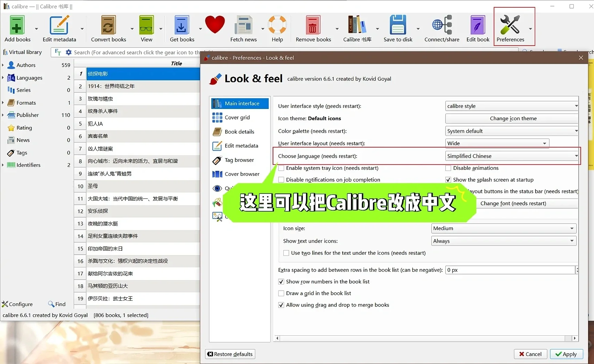
Task: Click the Remove books trash icon
Action: point(313,25)
